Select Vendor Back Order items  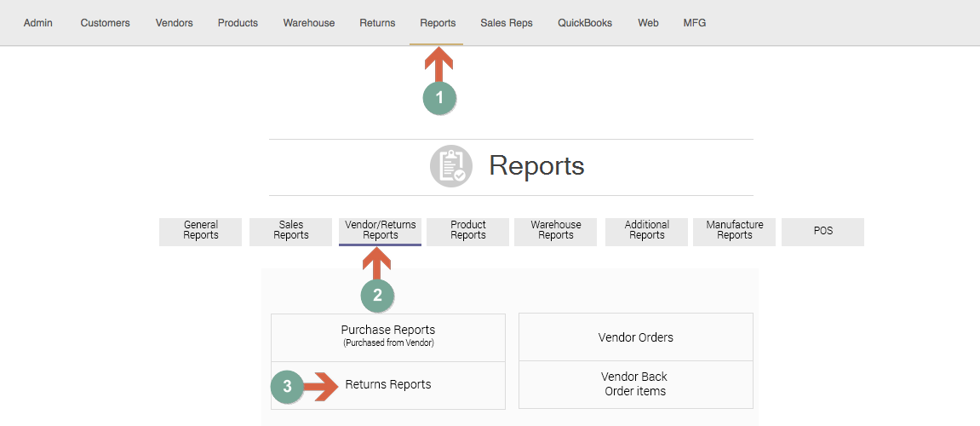click(x=634, y=384)
